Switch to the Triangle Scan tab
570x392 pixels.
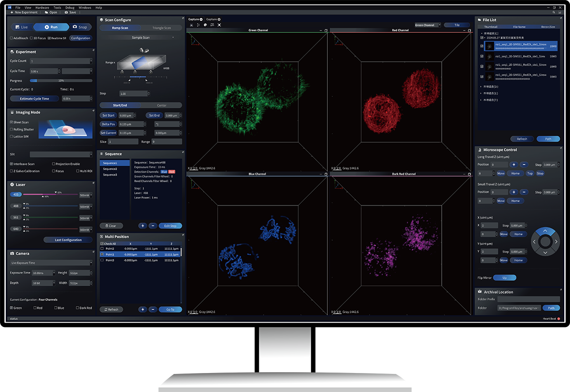pyautogui.click(x=161, y=28)
